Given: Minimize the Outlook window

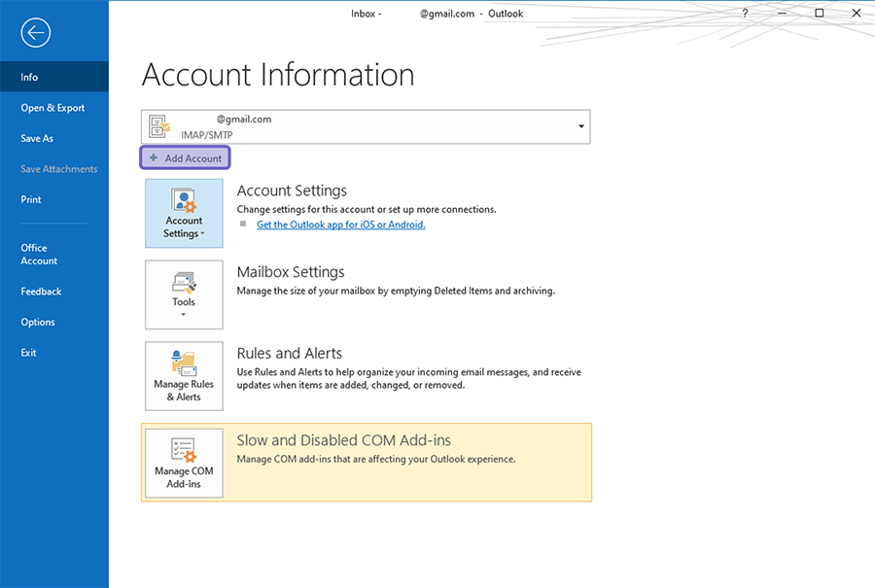Looking at the screenshot, I should point(783,13).
